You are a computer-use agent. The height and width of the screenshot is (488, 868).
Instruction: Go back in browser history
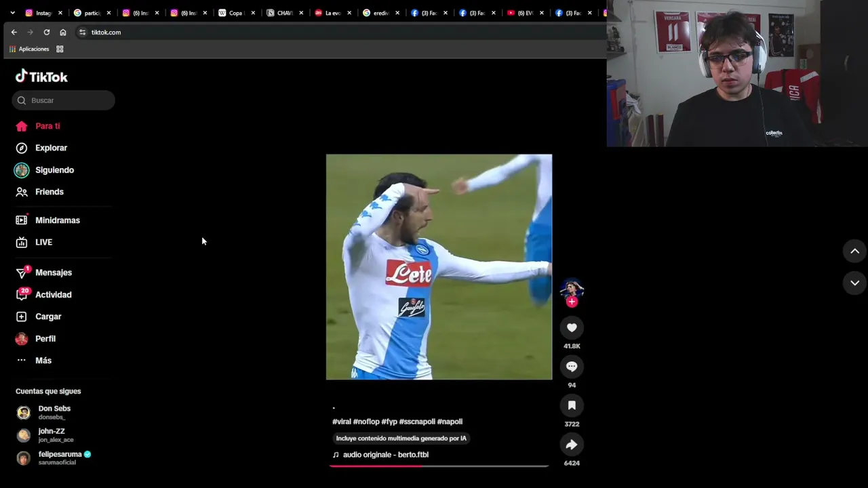14,32
